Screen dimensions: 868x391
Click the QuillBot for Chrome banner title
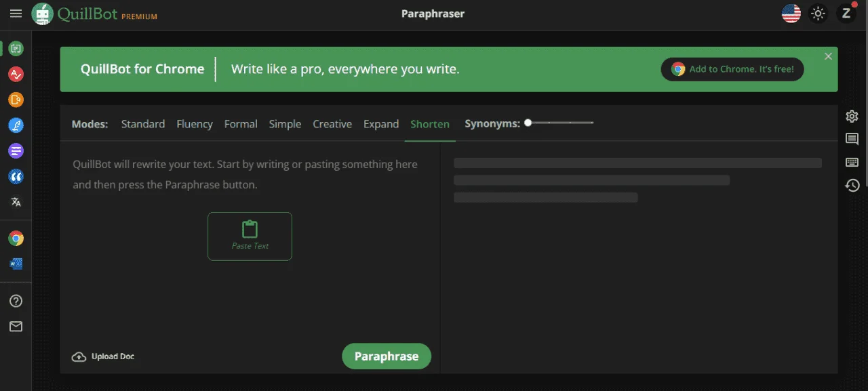[142, 69]
